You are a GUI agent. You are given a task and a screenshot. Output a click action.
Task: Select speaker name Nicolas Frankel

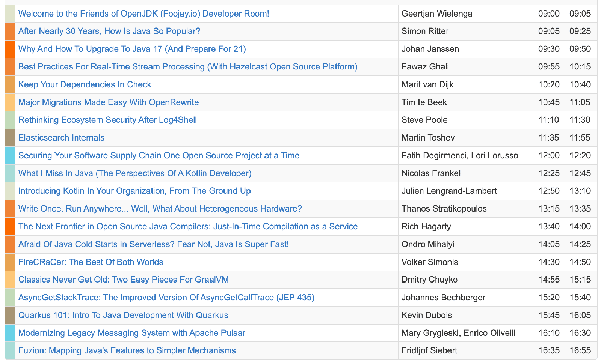pyautogui.click(x=431, y=173)
